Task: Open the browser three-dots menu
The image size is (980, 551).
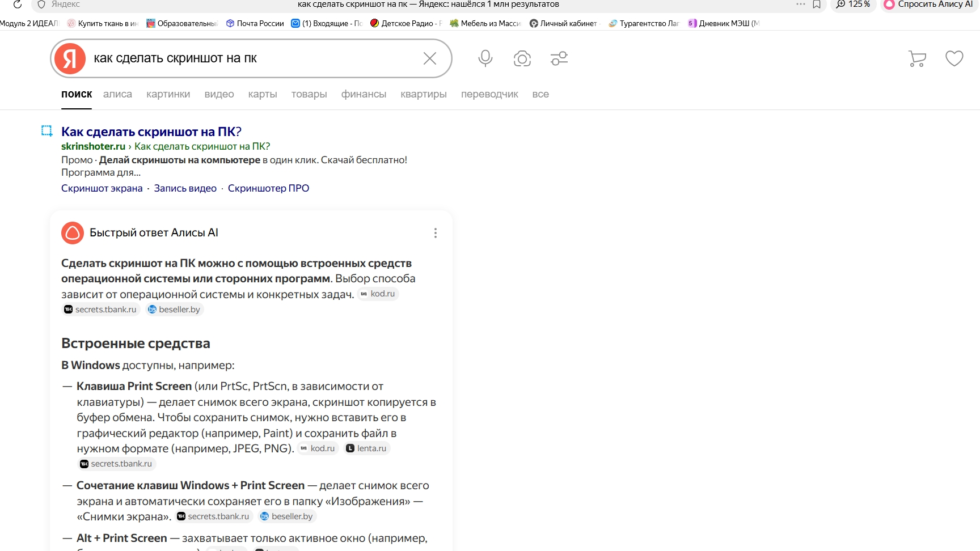Action: pos(800,4)
